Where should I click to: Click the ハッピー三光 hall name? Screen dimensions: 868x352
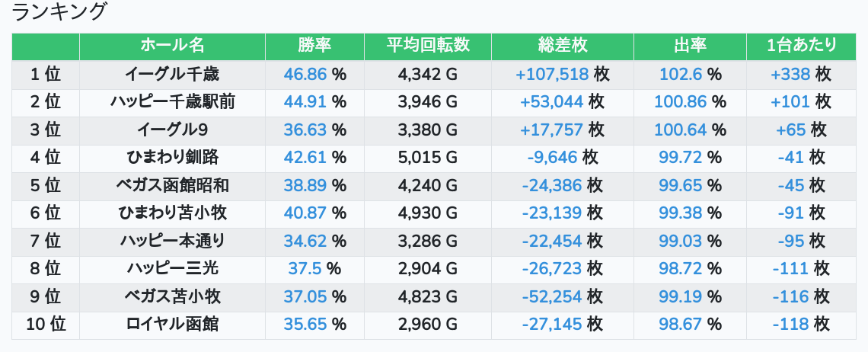coord(172,269)
